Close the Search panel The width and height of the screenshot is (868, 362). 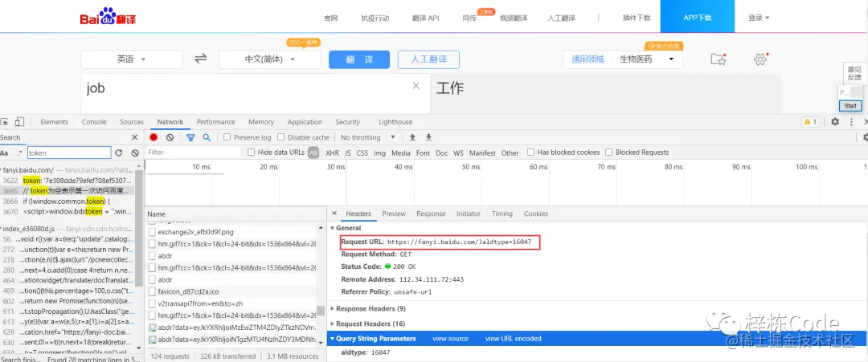coord(134,137)
